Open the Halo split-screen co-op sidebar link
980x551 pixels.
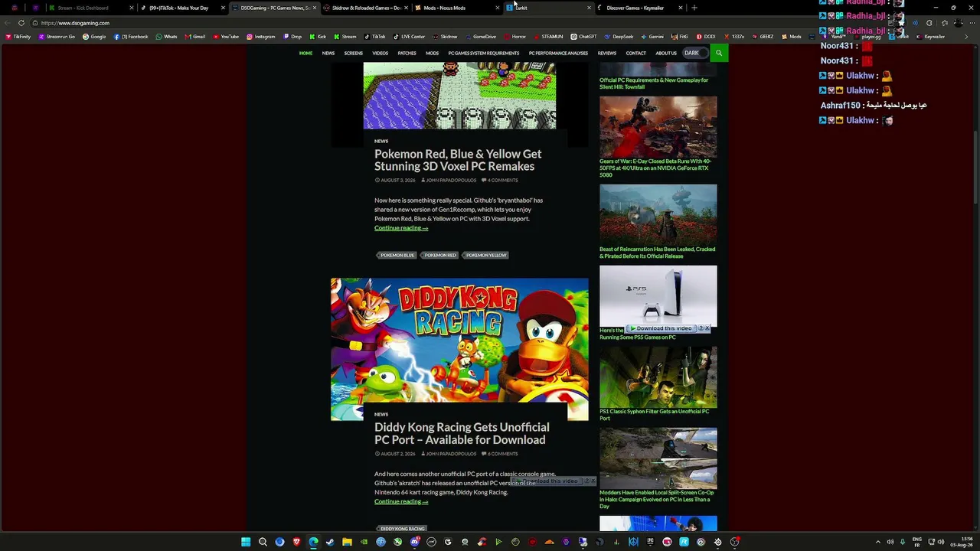[655, 500]
